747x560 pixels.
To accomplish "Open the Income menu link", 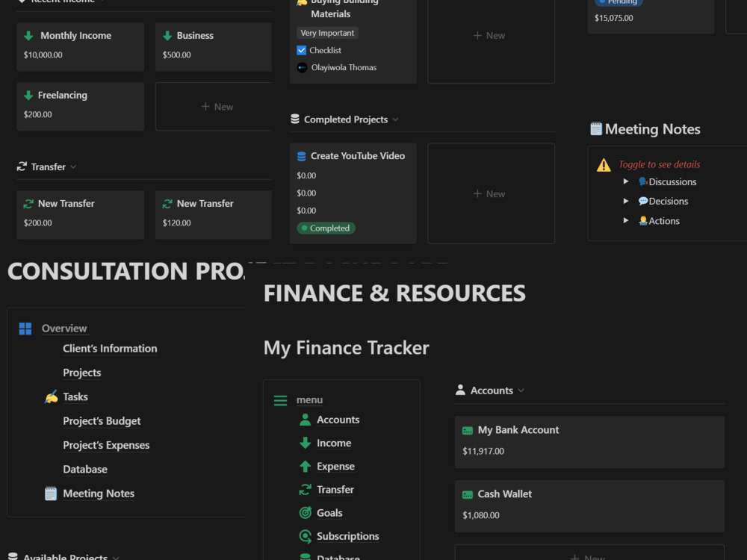I will point(334,443).
